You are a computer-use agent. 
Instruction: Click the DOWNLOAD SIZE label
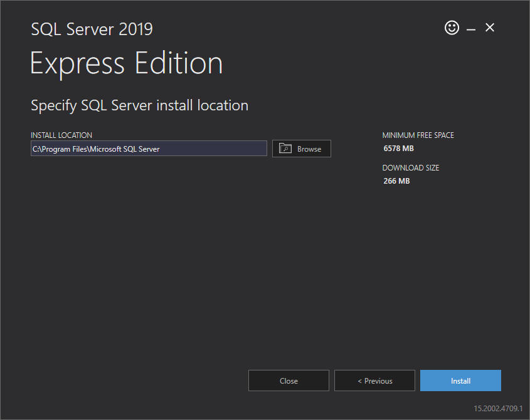coord(410,168)
